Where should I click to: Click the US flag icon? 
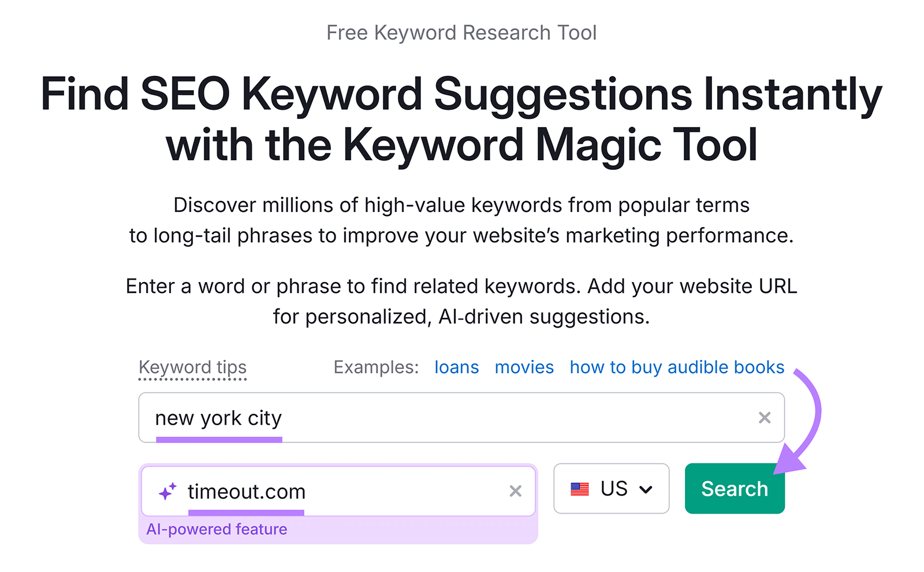[x=579, y=489]
